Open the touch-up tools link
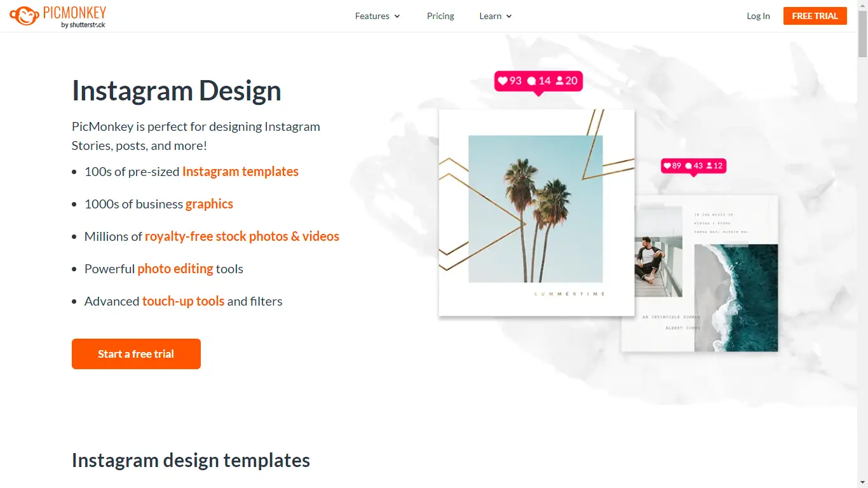 tap(183, 301)
